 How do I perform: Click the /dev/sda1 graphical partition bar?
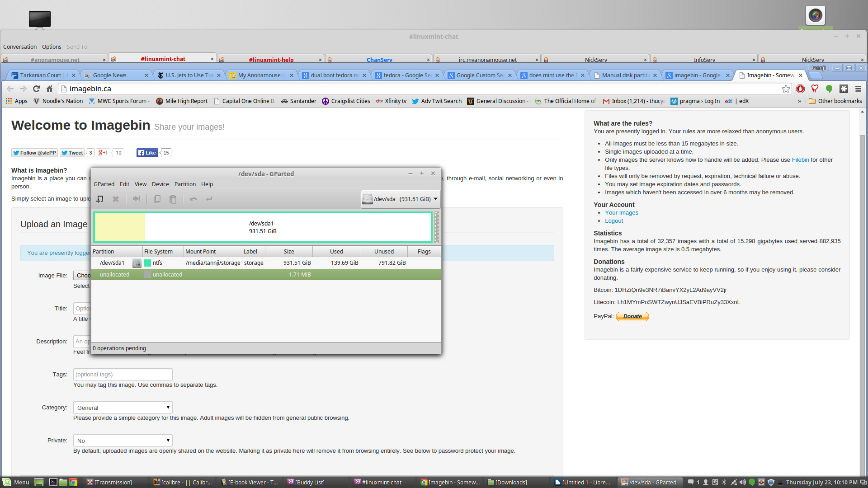tap(263, 227)
